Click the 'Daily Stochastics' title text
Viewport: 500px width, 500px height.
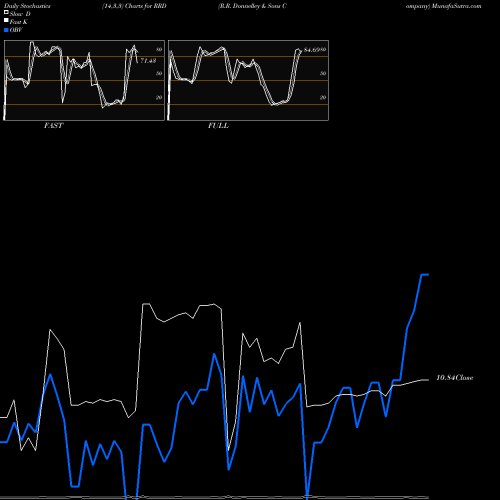(27, 6)
